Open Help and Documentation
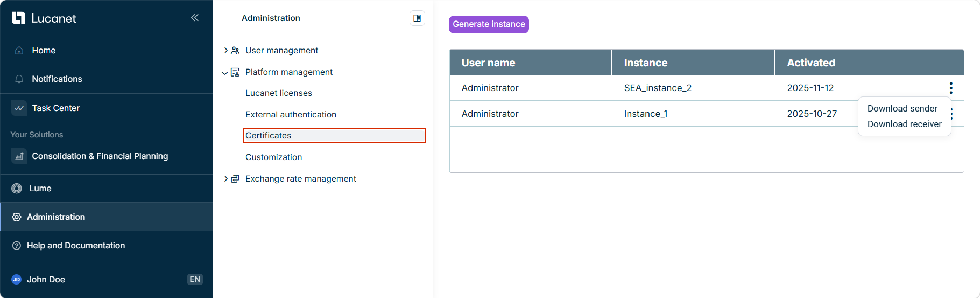Image resolution: width=980 pixels, height=298 pixels. 107,245
